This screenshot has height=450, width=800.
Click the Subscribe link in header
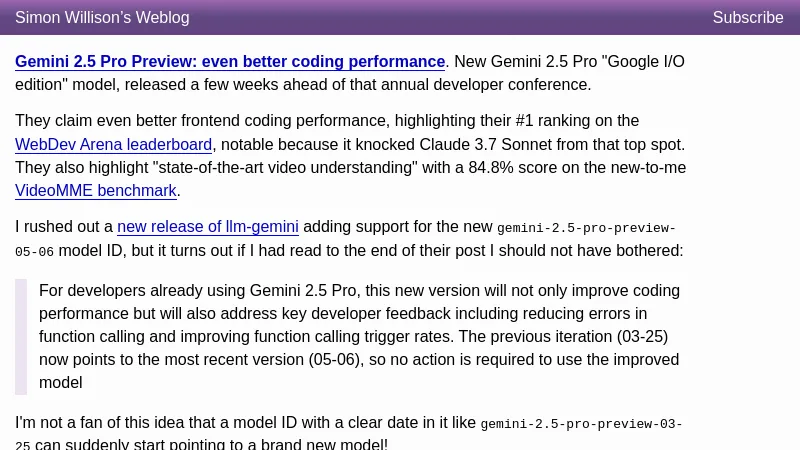click(747, 18)
